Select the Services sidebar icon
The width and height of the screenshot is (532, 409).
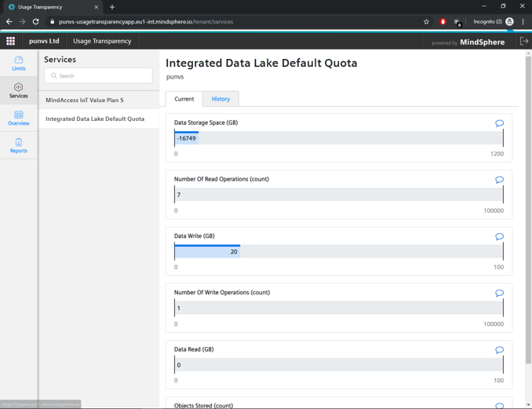pos(19,90)
